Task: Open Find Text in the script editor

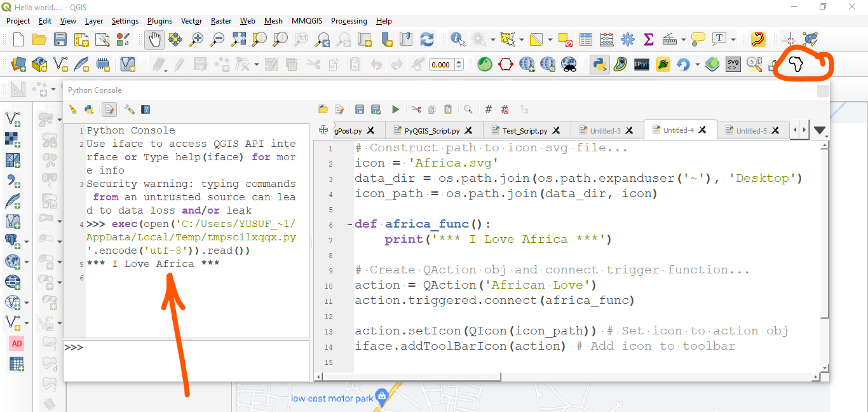Action: pos(468,109)
